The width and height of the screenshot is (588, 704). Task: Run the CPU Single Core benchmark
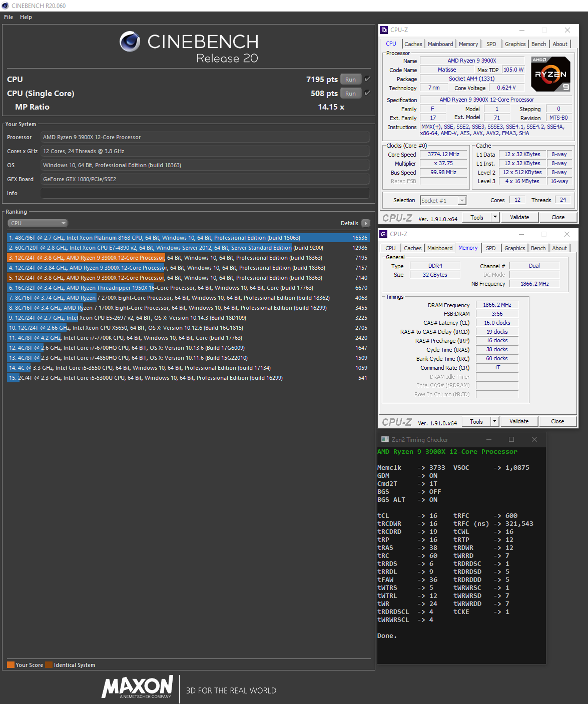[351, 93]
